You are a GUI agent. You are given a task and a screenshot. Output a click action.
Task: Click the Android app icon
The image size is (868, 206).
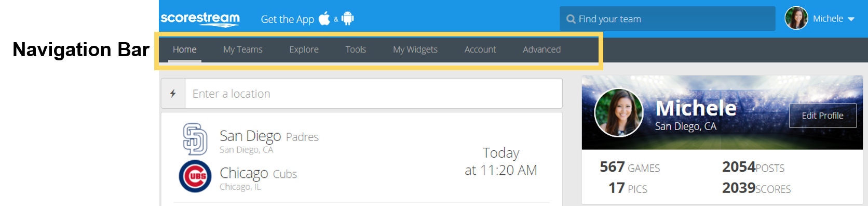[347, 19]
